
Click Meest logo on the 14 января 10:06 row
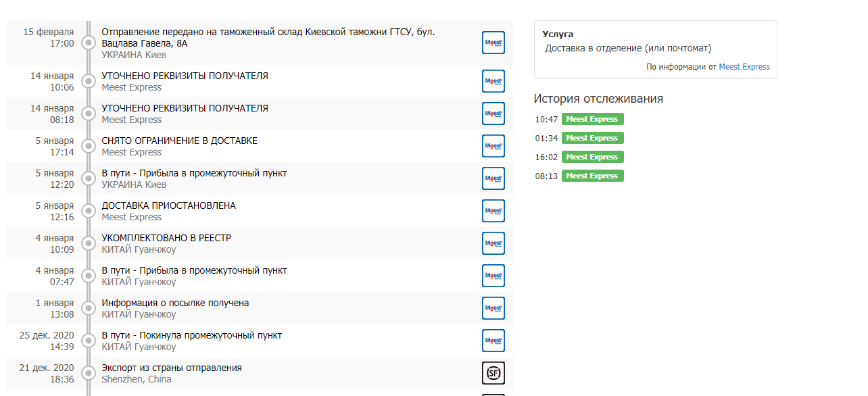[x=493, y=81]
